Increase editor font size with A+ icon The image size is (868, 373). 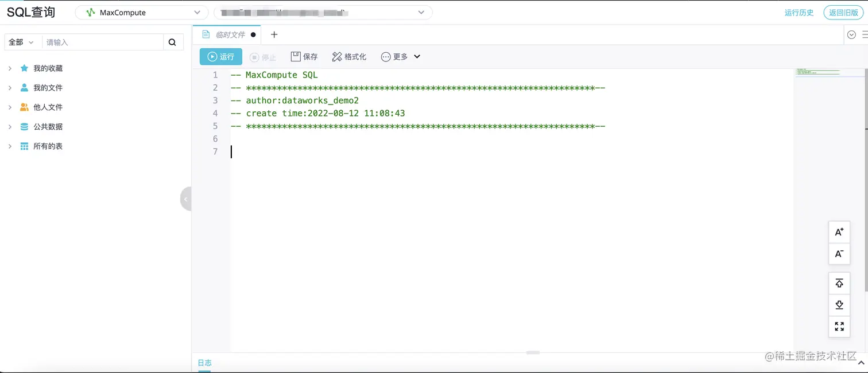point(839,232)
